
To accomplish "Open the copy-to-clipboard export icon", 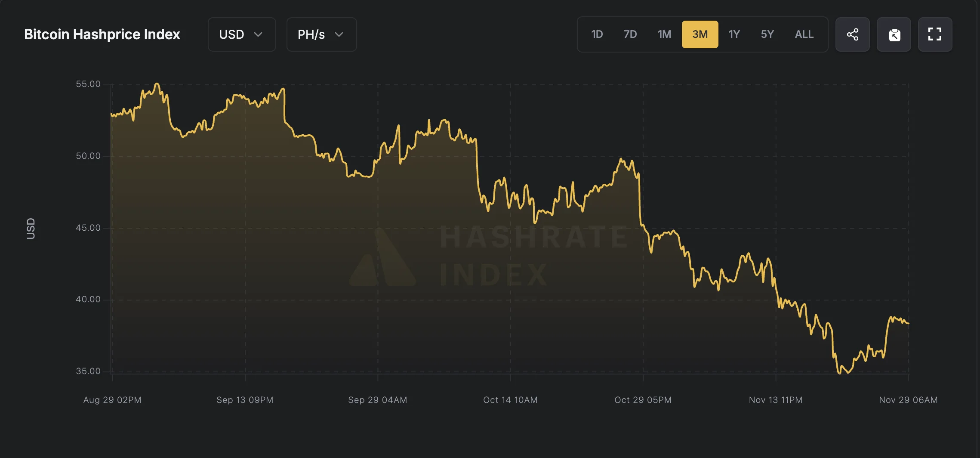I will [x=894, y=34].
